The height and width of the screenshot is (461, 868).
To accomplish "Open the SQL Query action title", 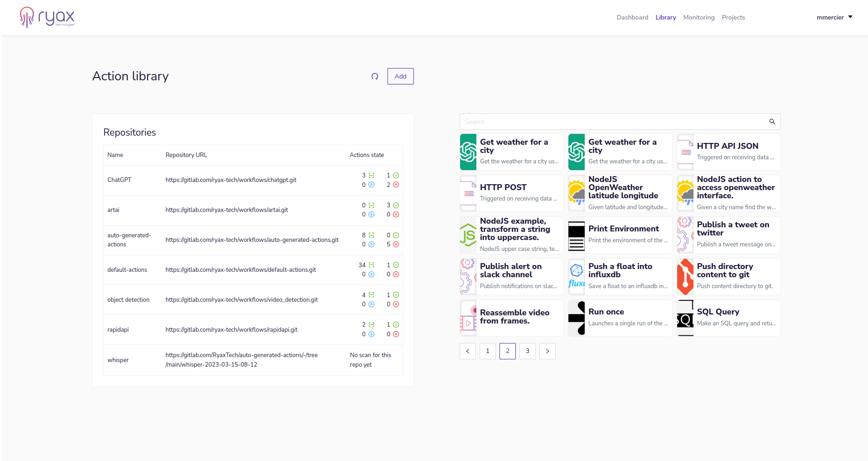I will pos(718,312).
